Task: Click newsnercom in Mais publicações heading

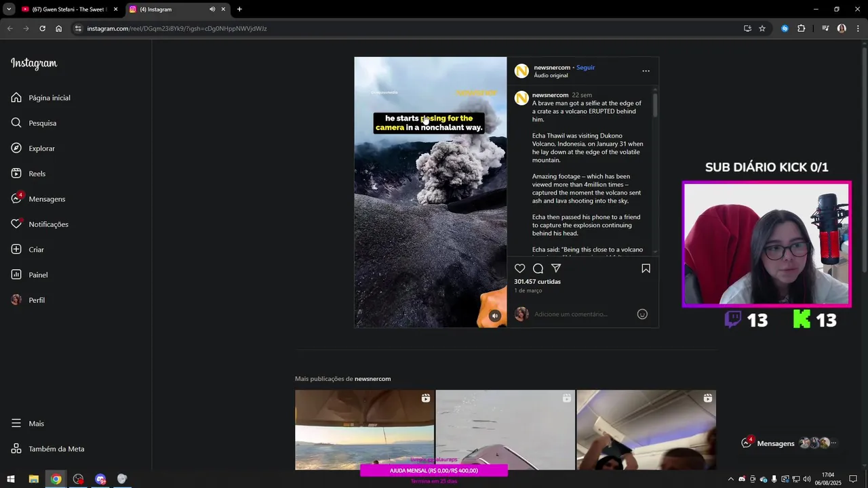Action: (x=372, y=379)
